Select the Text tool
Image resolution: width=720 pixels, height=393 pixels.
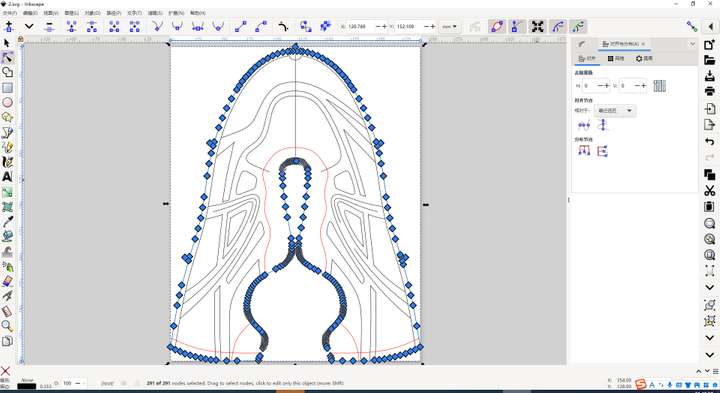click(7, 177)
